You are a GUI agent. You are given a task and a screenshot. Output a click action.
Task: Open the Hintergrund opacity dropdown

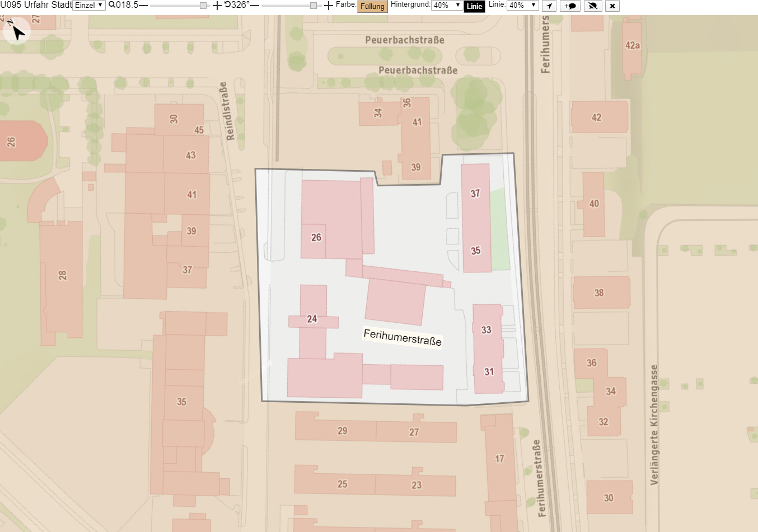(447, 5)
